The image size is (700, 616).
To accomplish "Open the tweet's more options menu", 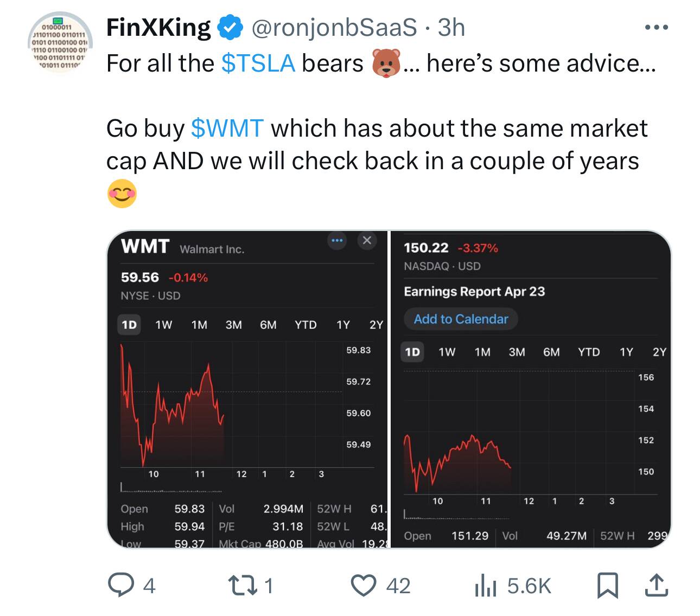I will (x=656, y=27).
